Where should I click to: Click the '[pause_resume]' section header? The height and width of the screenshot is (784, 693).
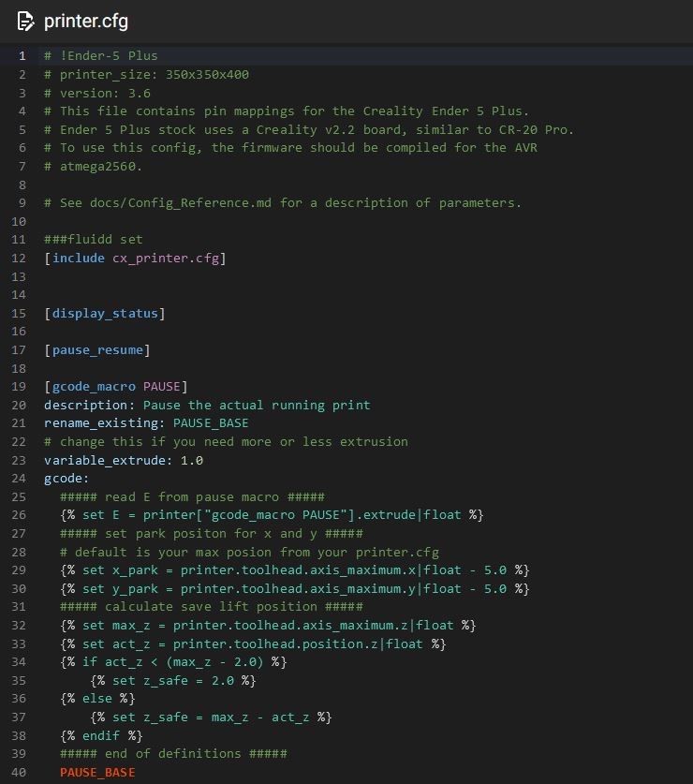tap(97, 350)
